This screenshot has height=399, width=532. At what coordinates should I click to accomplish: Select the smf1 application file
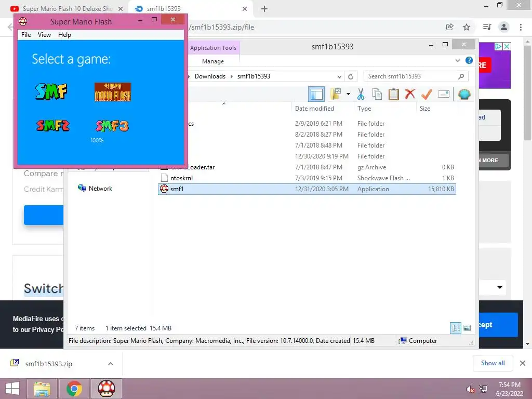coord(307,189)
